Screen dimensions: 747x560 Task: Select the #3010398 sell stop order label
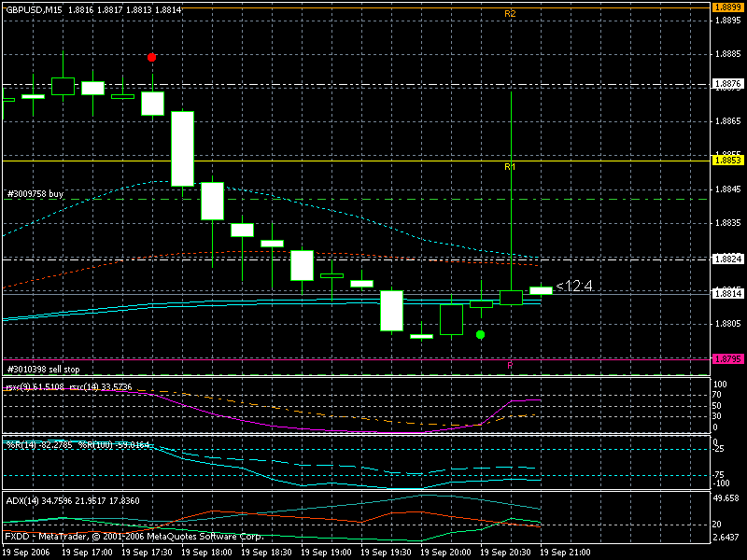[x=43, y=370]
